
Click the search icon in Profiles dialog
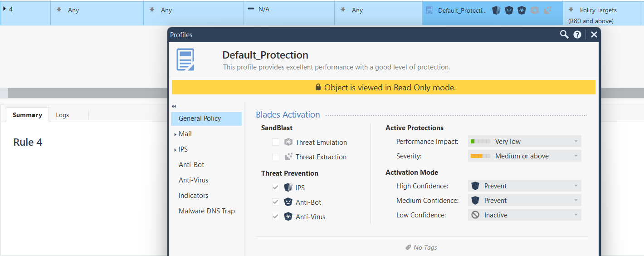[x=564, y=34]
